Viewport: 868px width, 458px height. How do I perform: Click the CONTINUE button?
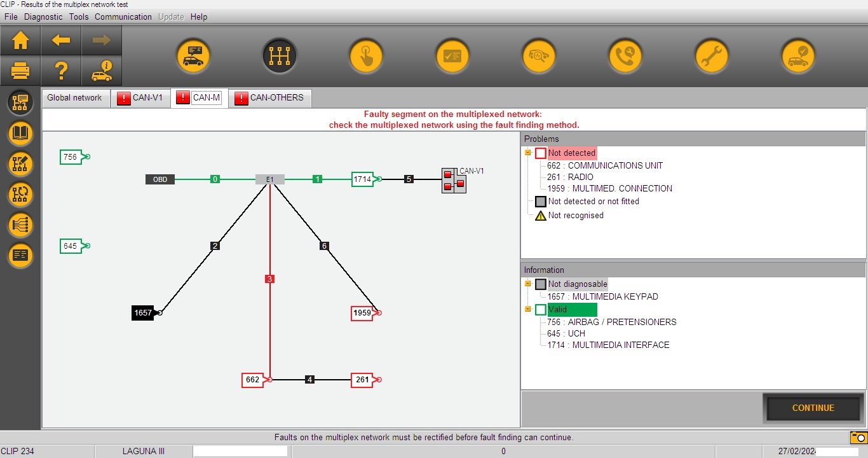813,408
